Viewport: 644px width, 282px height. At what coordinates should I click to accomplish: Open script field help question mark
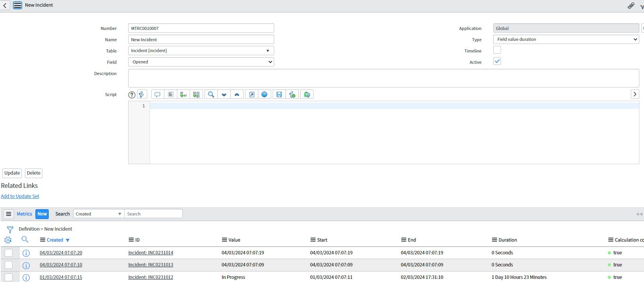coord(132,95)
